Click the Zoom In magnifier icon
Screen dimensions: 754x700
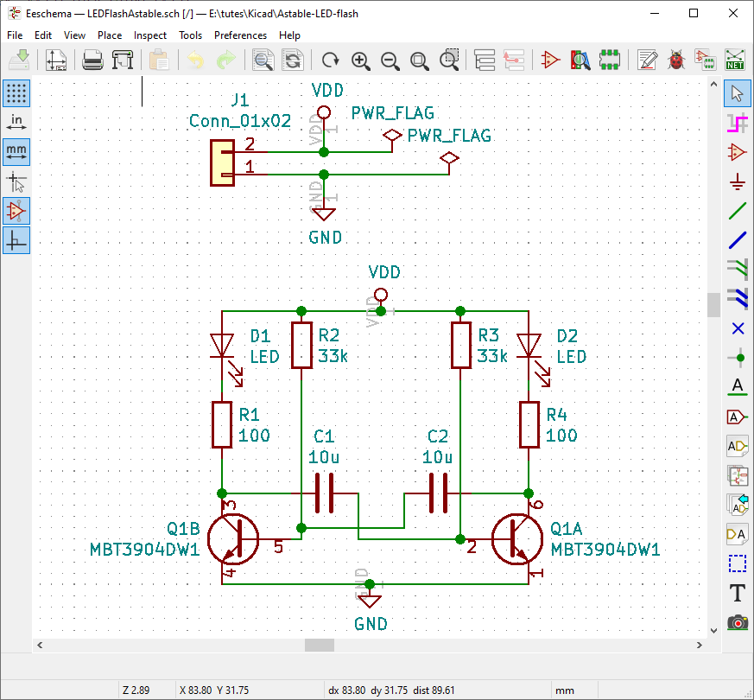361,60
